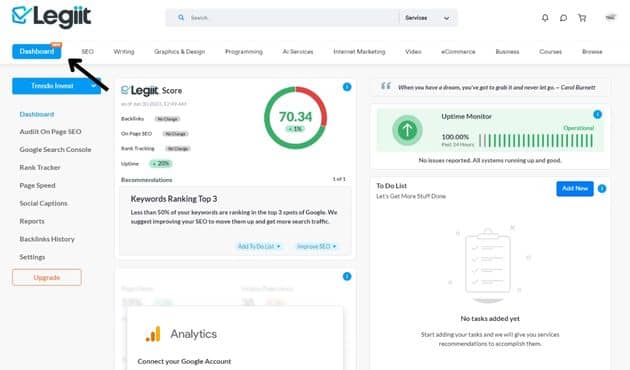The height and width of the screenshot is (370, 630).
Task: Click the Add New task button
Action: 575,188
